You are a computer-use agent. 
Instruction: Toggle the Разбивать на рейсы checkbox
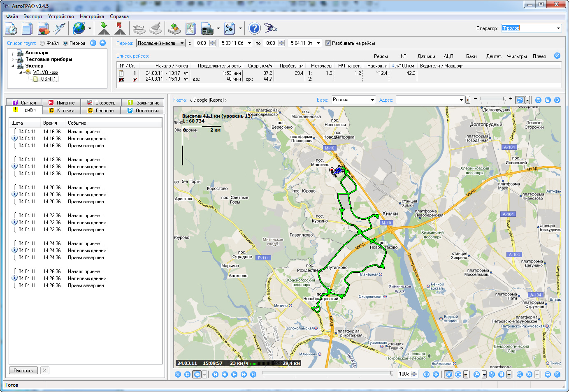[x=328, y=43]
